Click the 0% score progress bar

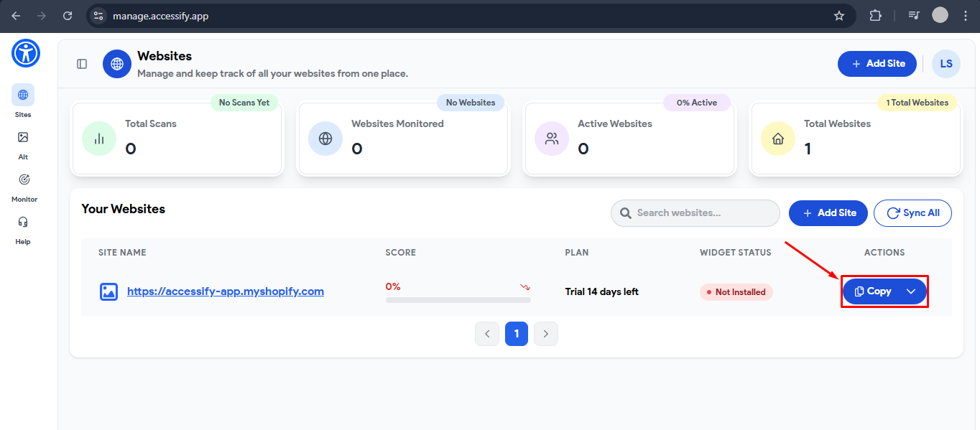coord(458,299)
